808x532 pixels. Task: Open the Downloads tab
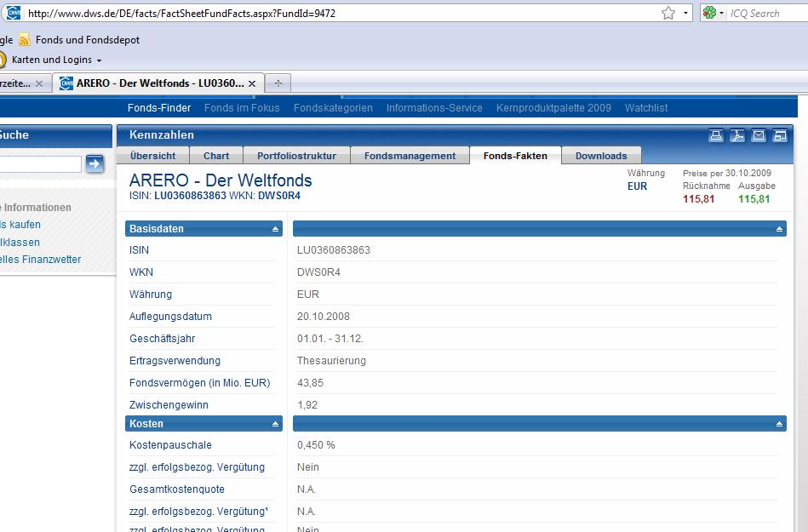pyautogui.click(x=601, y=156)
